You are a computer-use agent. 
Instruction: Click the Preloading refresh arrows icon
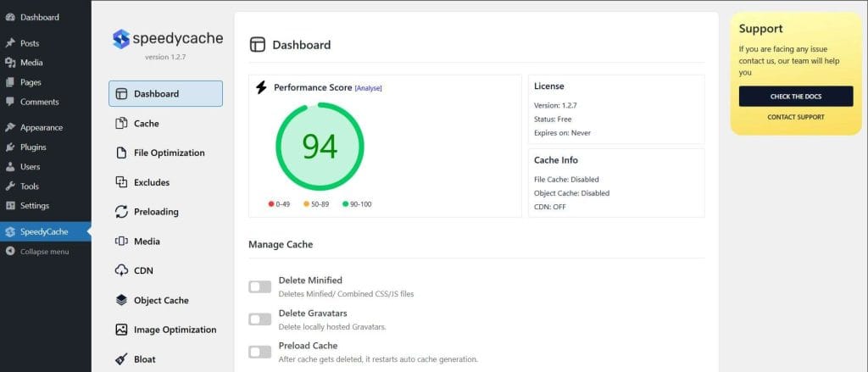coord(121,212)
